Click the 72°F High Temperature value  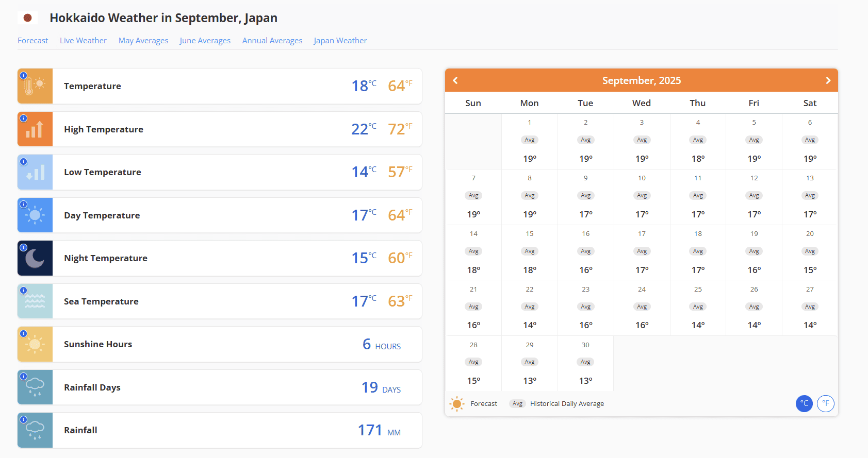(400, 129)
